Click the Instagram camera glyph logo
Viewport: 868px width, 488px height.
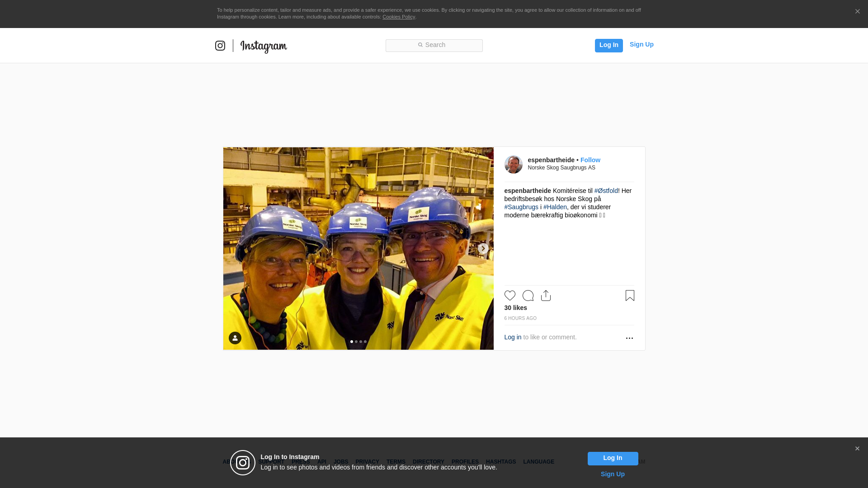[220, 46]
